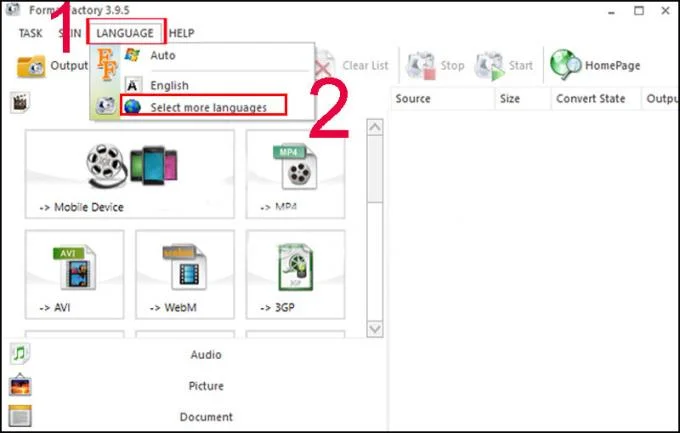This screenshot has height=433, width=680.
Task: Click the Clear List button
Action: [352, 66]
